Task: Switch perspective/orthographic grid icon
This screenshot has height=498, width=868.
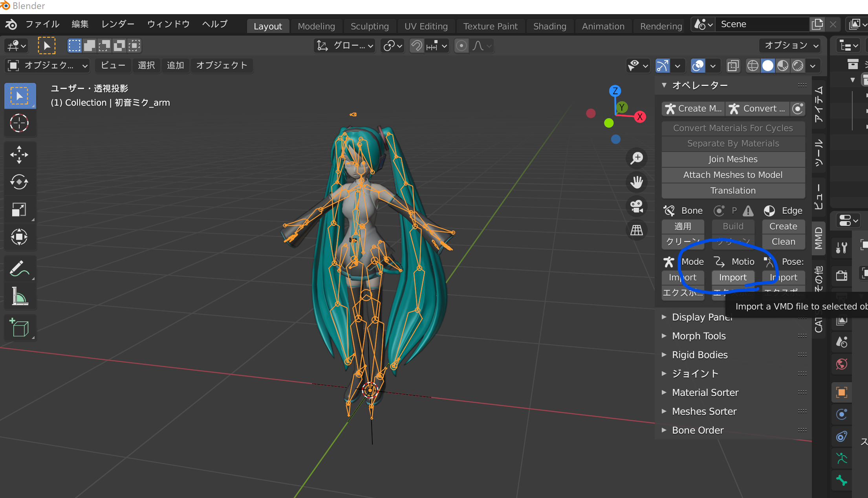Action: tap(636, 230)
